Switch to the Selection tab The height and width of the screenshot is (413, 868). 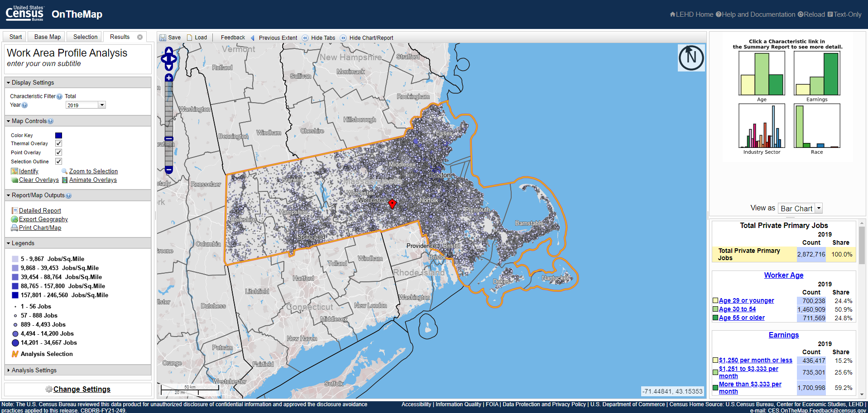(x=85, y=37)
